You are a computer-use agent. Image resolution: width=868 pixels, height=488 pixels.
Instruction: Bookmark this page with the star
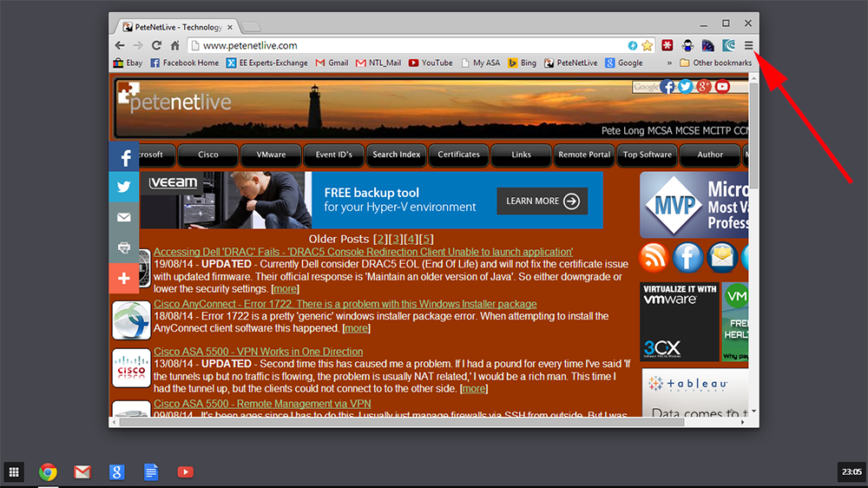coord(648,45)
